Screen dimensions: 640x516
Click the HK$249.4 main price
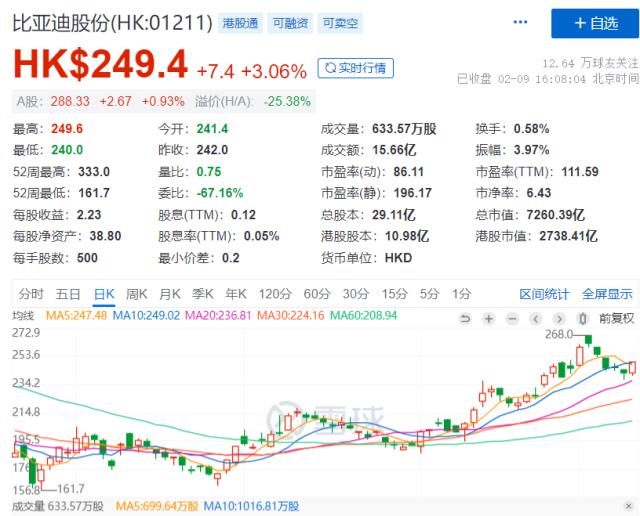[100, 64]
